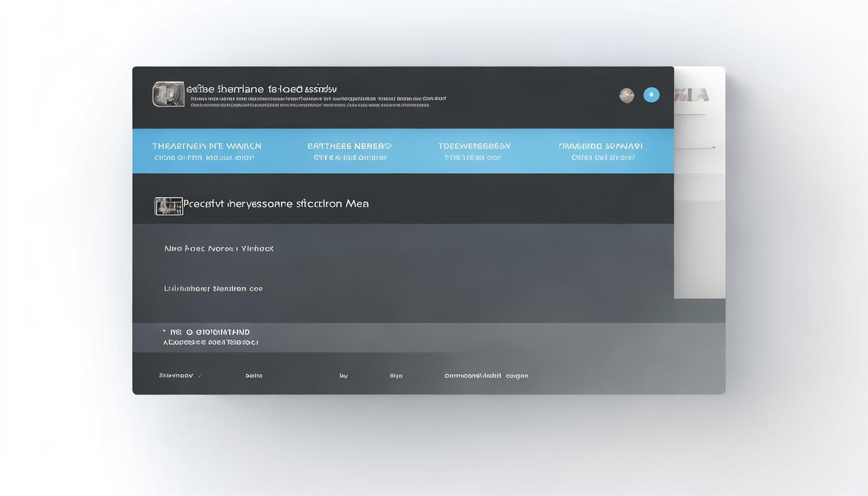Image resolution: width=868 pixels, height=496 pixels.
Task: Switch to the second blue navigation tab
Action: click(x=349, y=151)
